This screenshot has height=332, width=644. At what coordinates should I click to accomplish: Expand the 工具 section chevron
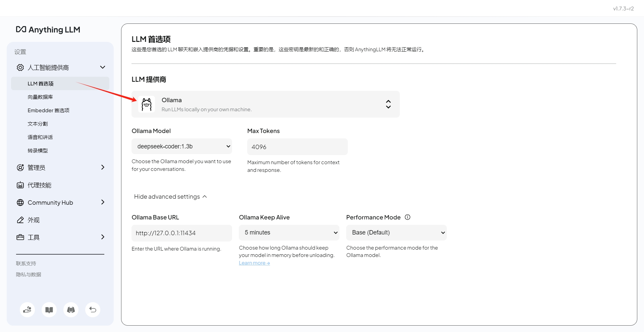coord(103,237)
